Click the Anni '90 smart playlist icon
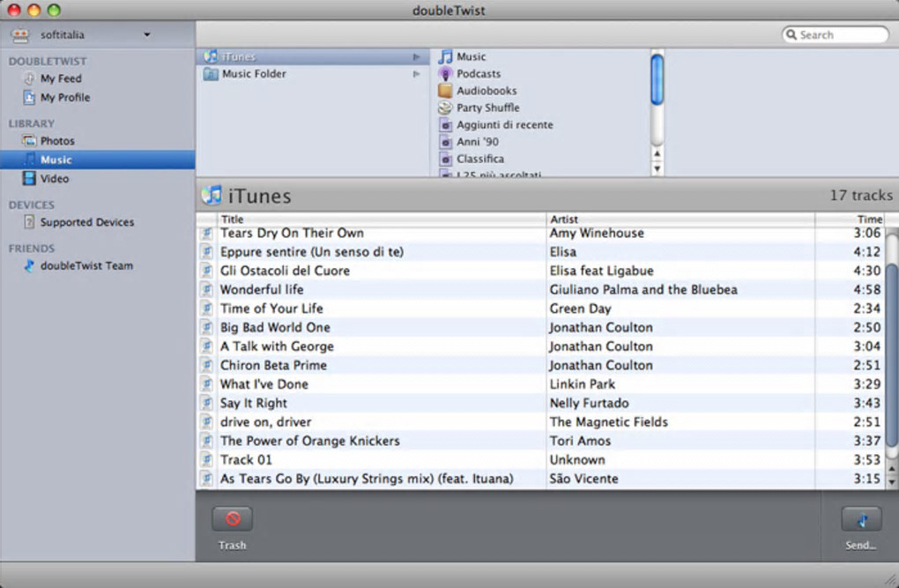 (445, 142)
